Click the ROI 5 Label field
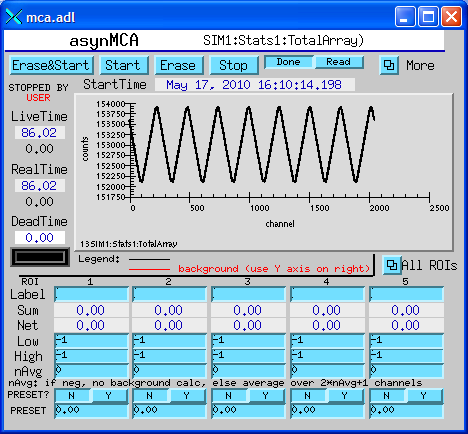Image resolution: width=468 pixels, height=434 pixels. pyautogui.click(x=407, y=294)
